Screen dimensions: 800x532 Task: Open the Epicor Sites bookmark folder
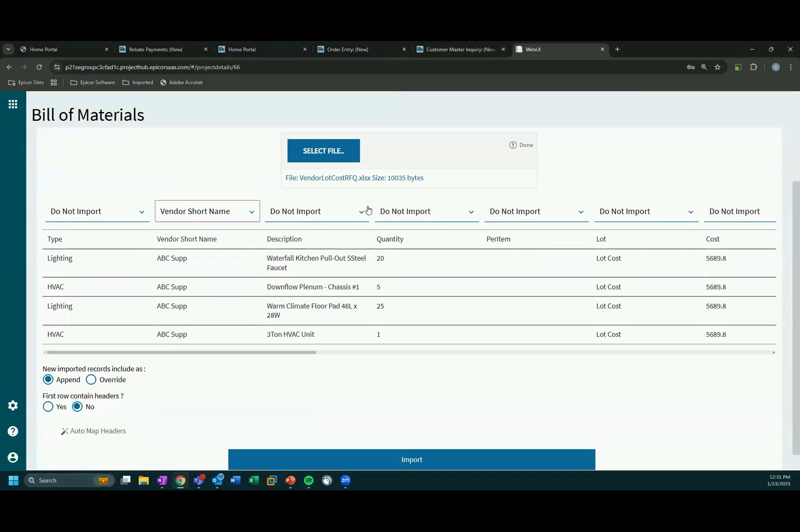point(26,82)
